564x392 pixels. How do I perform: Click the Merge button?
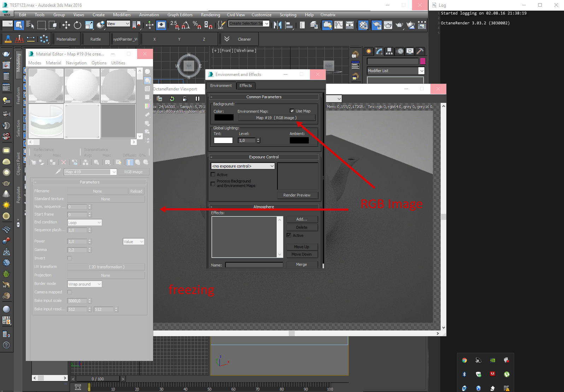coord(301,264)
